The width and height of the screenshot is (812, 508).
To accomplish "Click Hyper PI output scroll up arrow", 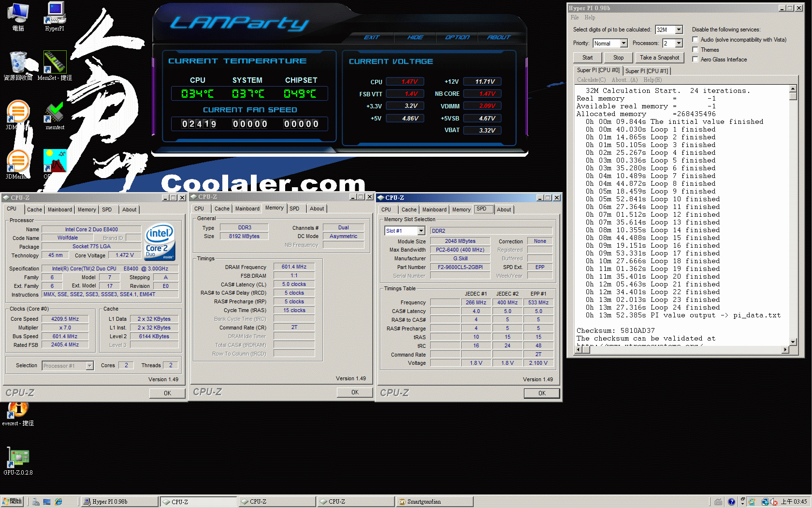I will 793,89.
